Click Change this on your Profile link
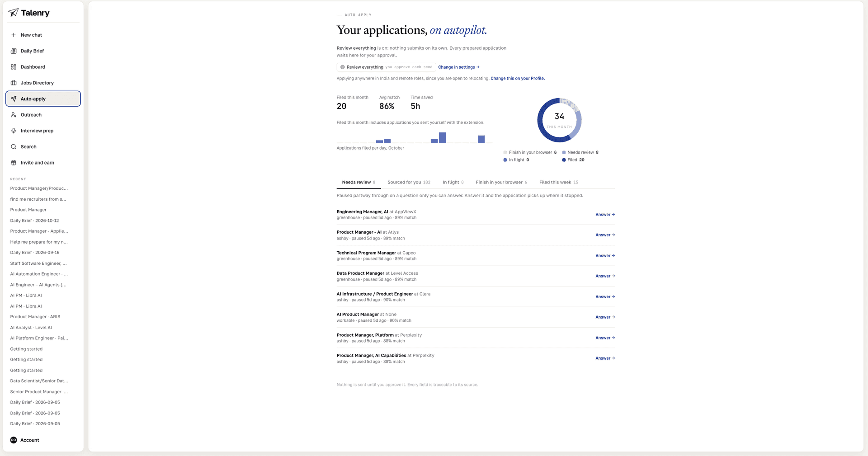The height and width of the screenshot is (456, 868). [518, 78]
